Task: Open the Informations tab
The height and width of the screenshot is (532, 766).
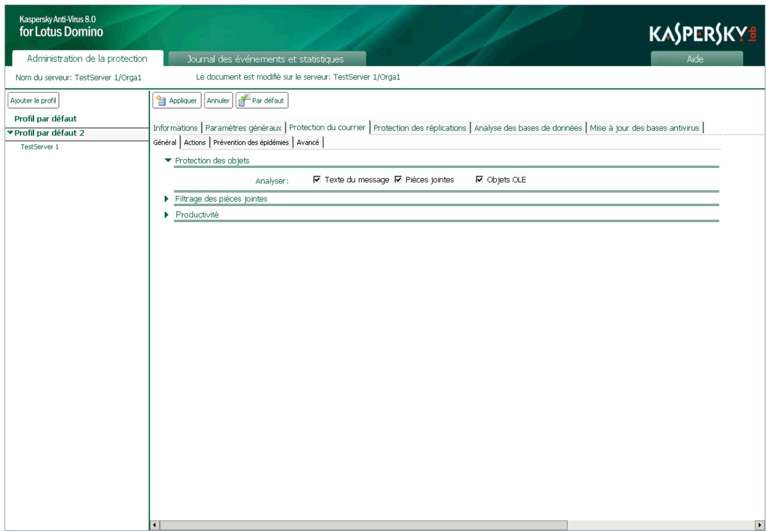Action: (x=175, y=128)
